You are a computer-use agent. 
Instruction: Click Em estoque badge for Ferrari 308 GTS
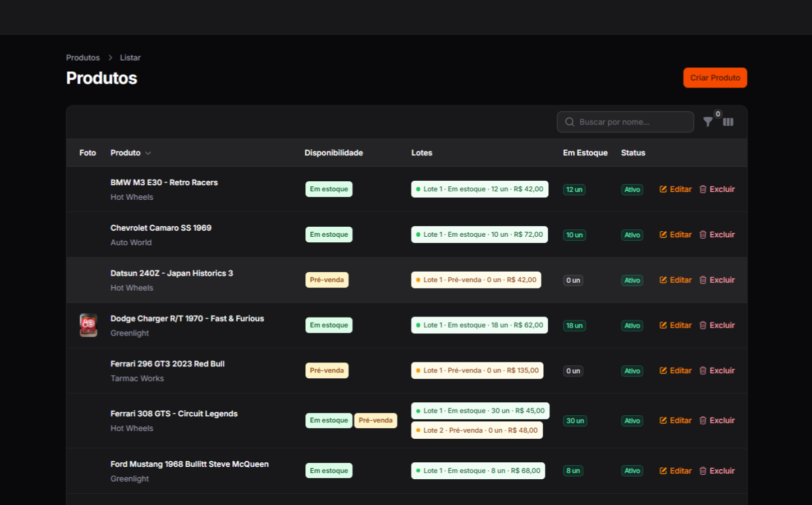coord(329,420)
